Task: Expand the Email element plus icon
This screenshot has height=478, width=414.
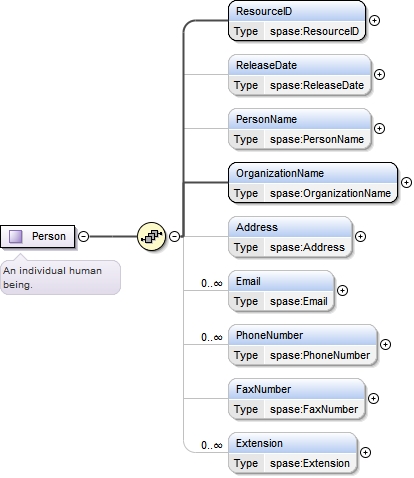Action: click(x=342, y=291)
